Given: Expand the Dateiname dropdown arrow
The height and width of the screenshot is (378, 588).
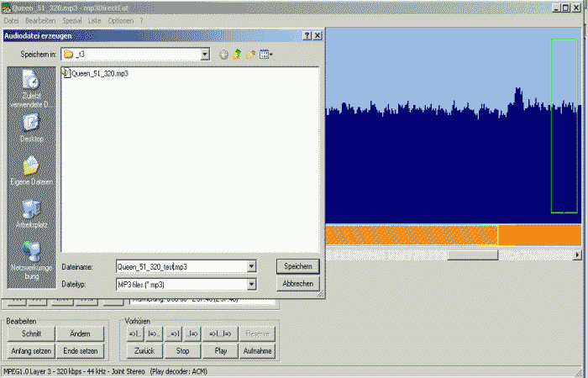Looking at the screenshot, I should [x=251, y=266].
